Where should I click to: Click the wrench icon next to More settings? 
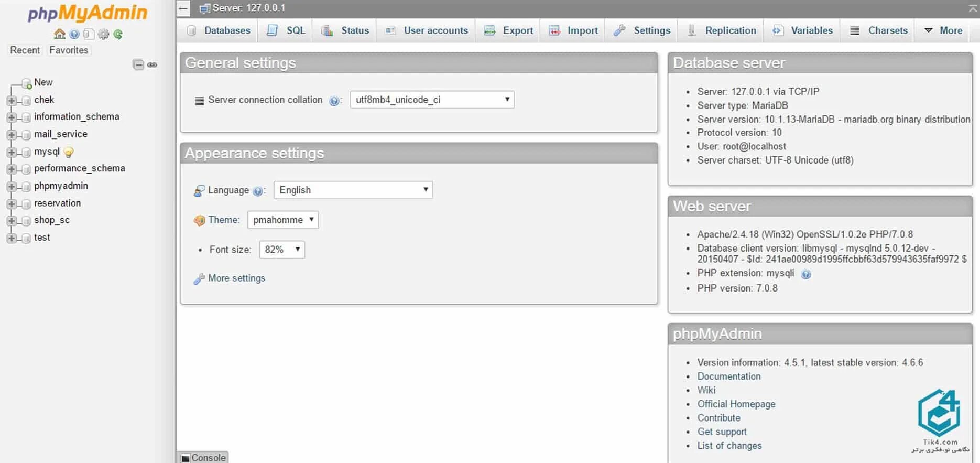(199, 279)
